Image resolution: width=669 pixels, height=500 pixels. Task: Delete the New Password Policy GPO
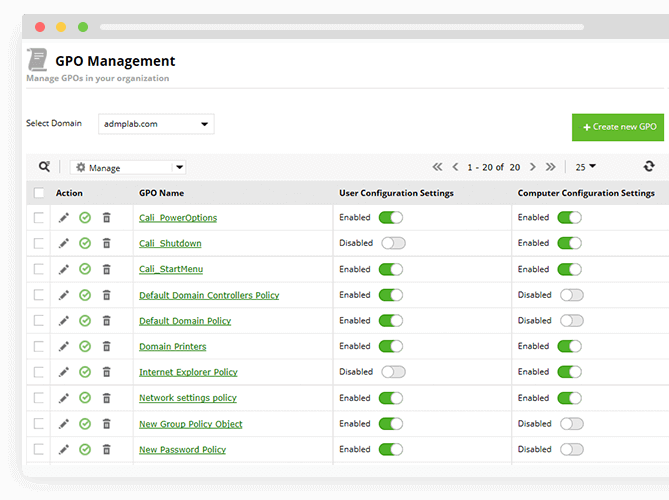pos(107,449)
